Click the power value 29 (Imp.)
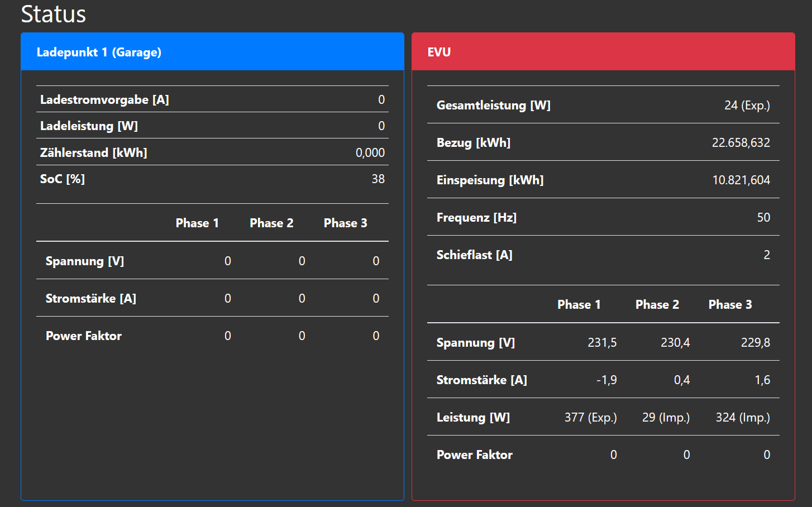Viewport: 812px width, 507px height. tap(666, 417)
